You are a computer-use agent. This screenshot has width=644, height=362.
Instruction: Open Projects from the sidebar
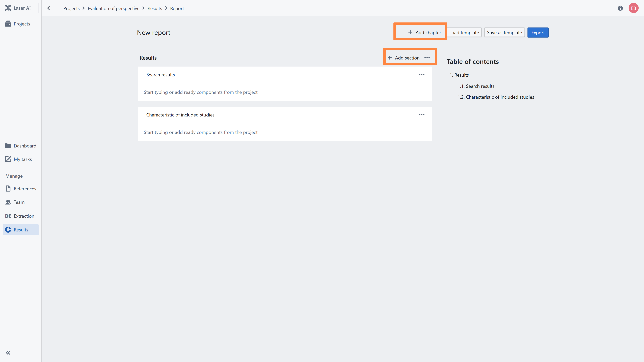tap(22, 24)
